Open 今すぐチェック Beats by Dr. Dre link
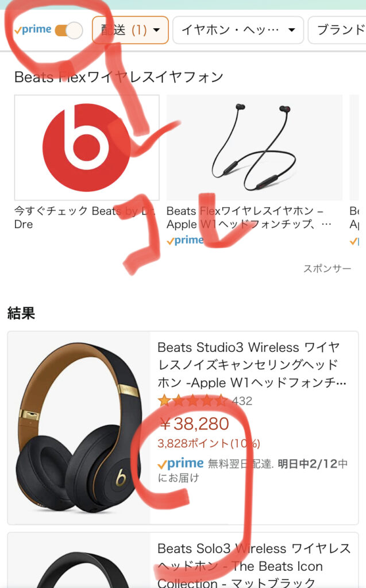This screenshot has width=366, height=588. pos(85,218)
